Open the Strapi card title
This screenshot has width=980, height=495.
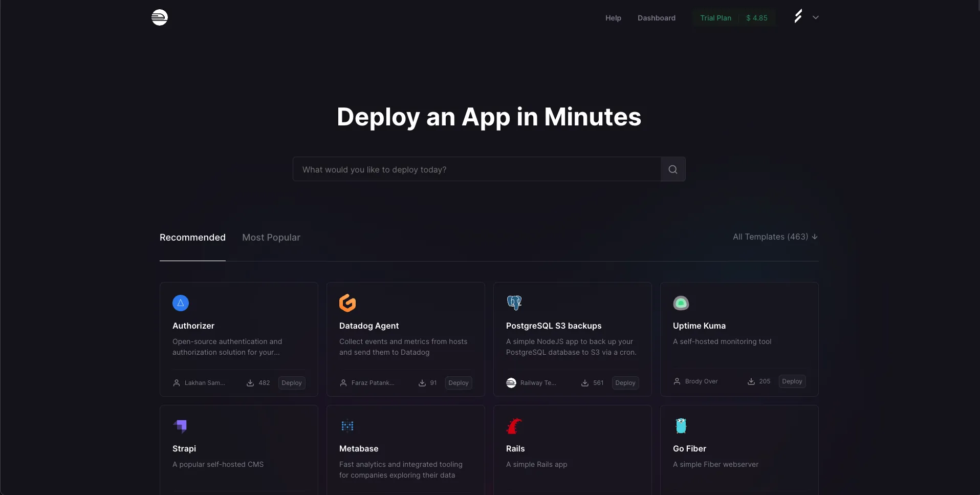click(184, 449)
